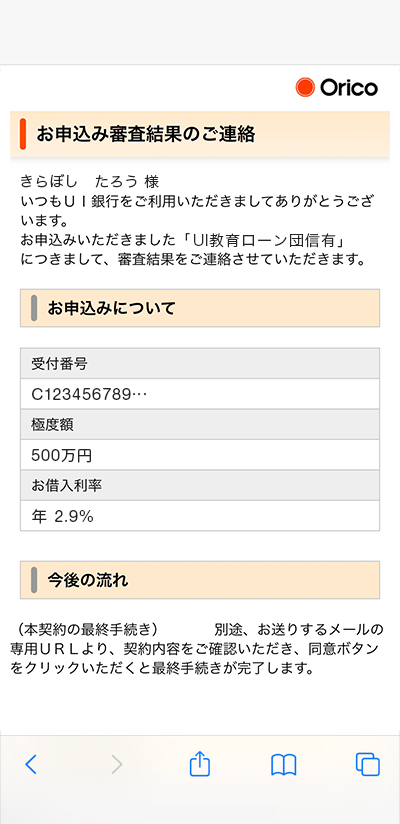Click the receipt number C123456789 value
The width and height of the screenshot is (400, 824).
pos(200,394)
